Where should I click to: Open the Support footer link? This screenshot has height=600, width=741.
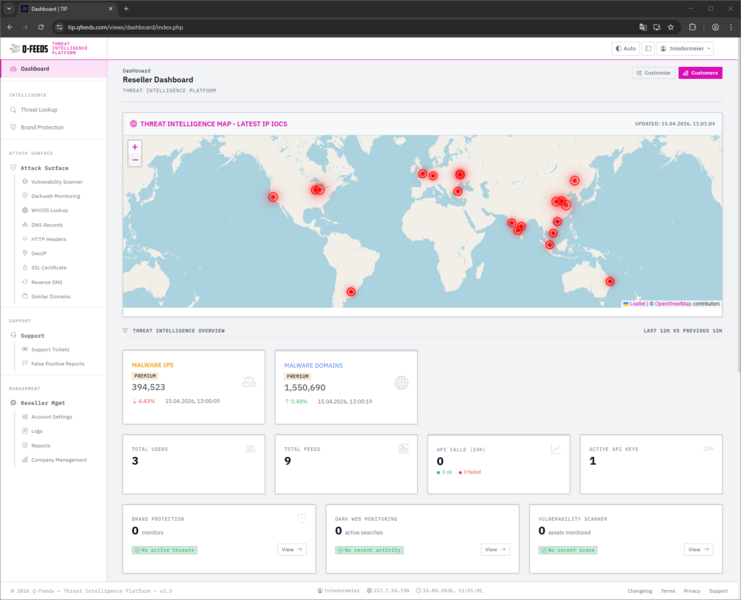(718, 591)
